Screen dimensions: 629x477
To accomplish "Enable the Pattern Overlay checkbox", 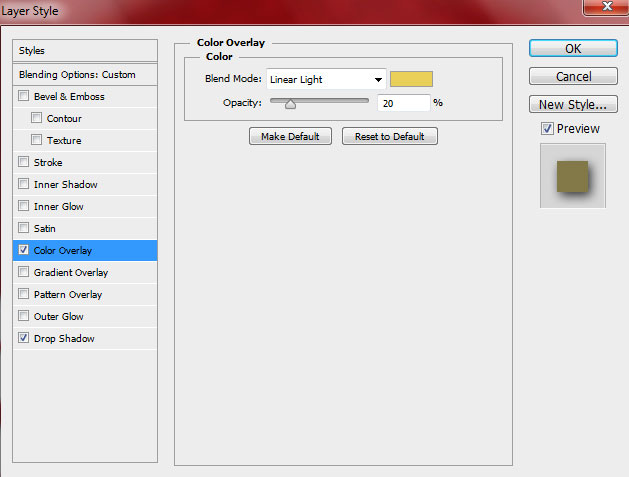I will pos(24,294).
